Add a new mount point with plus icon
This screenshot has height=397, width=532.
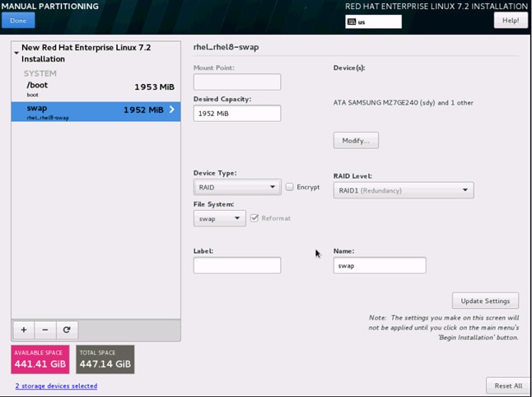point(24,329)
